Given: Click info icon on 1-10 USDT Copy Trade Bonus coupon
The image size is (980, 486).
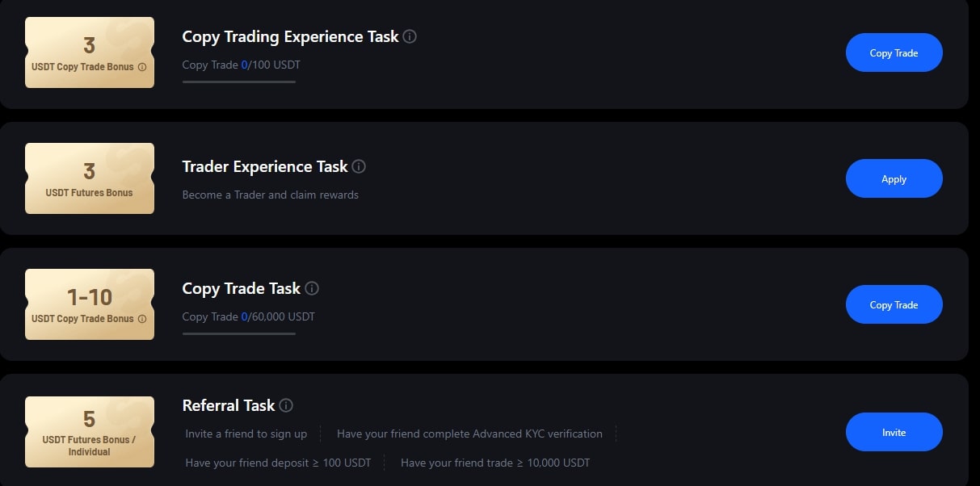Looking at the screenshot, I should point(142,319).
